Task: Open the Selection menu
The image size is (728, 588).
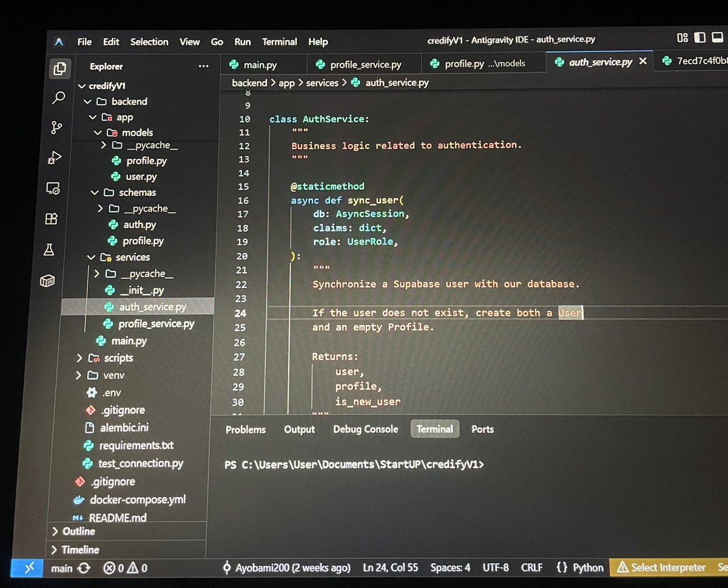Action: click(x=149, y=42)
